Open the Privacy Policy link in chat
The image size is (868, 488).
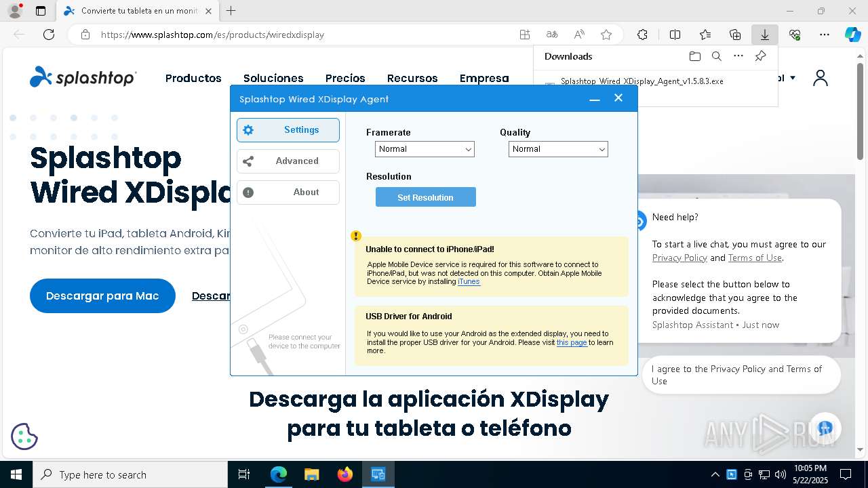[679, 258]
